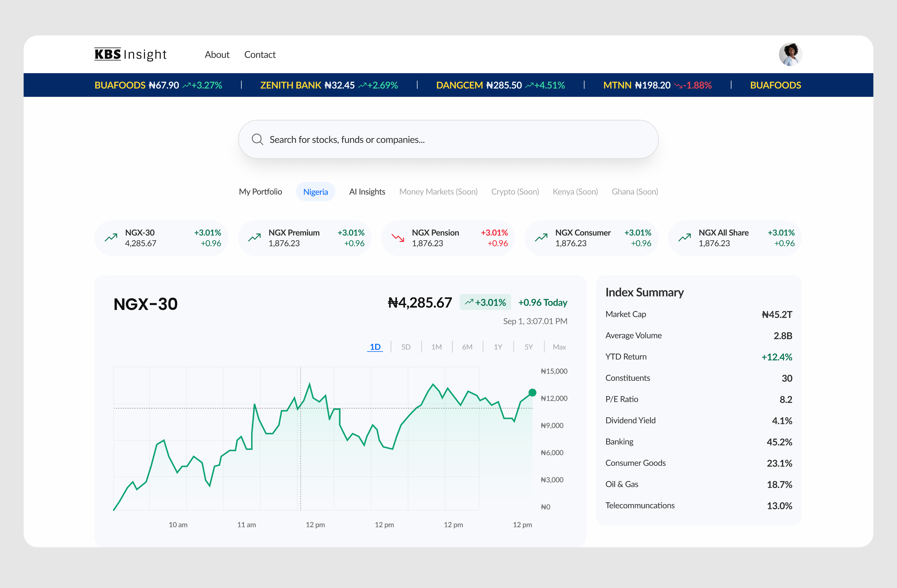Click the KBS Insight logo

(x=130, y=54)
